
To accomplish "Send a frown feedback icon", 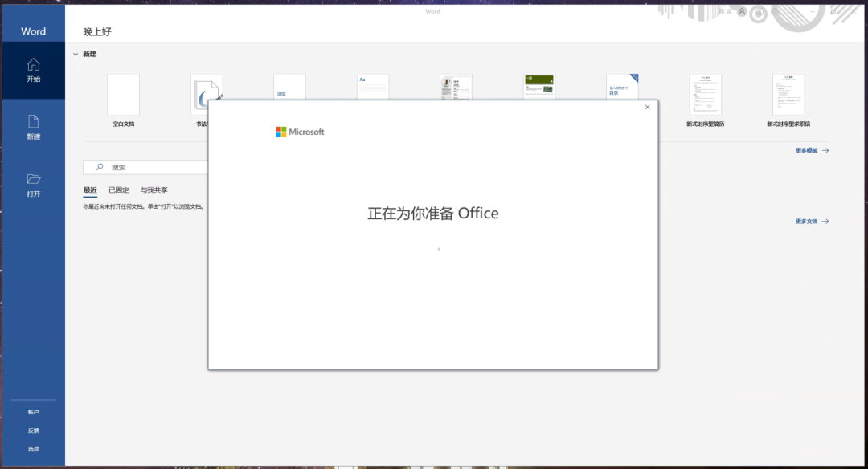I will pyautogui.click(x=775, y=11).
